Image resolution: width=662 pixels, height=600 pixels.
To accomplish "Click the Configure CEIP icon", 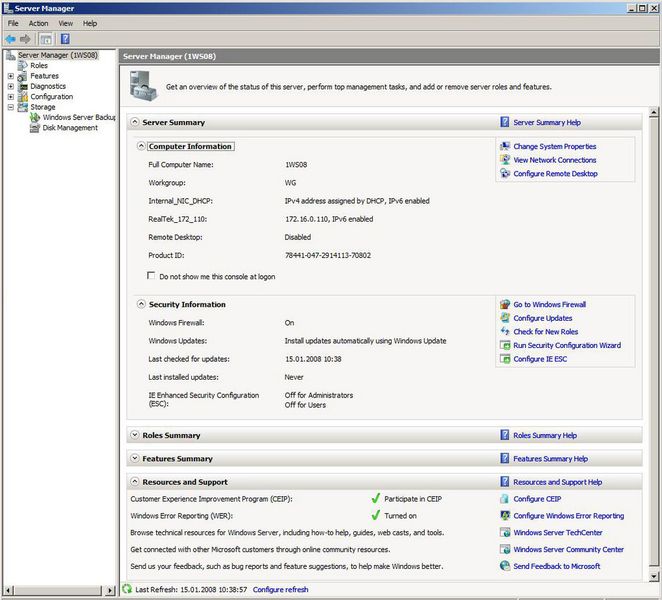I will click(x=505, y=499).
